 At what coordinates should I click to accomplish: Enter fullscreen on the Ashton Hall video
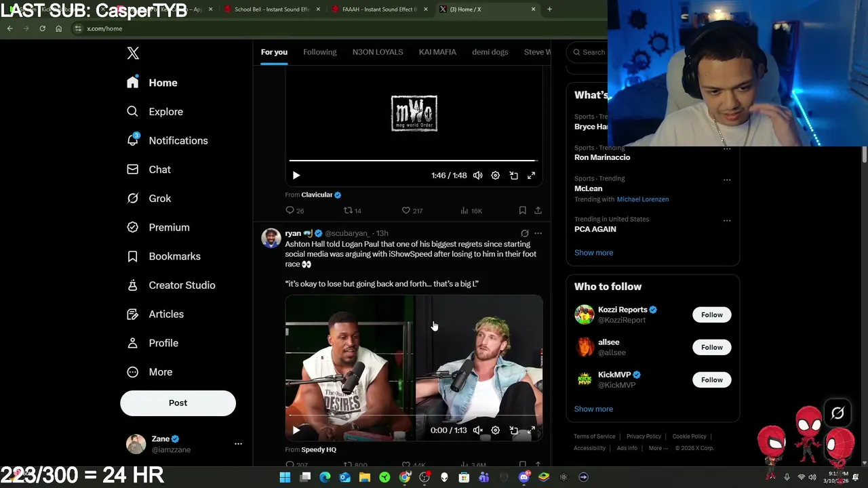(x=532, y=430)
